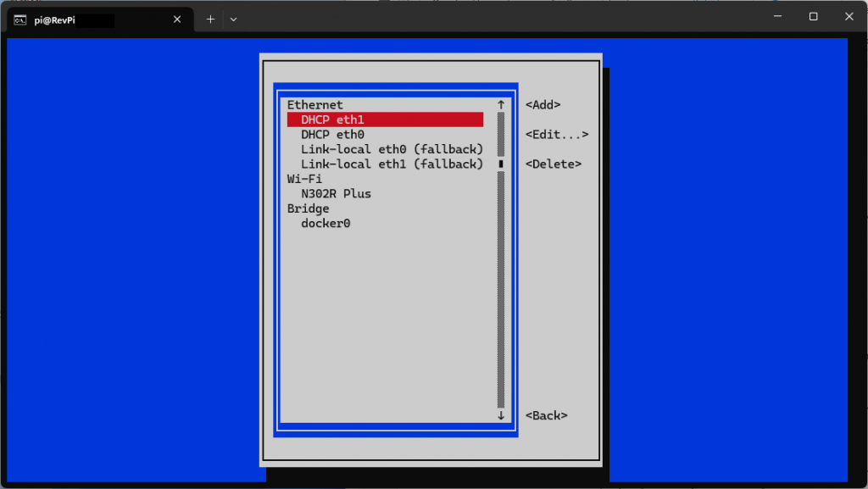Click the list's down arrow scroll indicator
The image size is (868, 489).
pyautogui.click(x=501, y=415)
